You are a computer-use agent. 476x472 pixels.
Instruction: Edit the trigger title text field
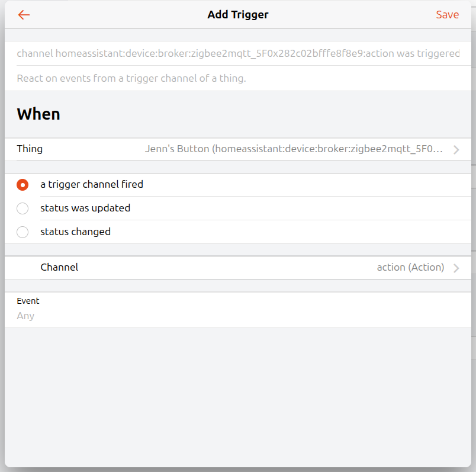238,53
